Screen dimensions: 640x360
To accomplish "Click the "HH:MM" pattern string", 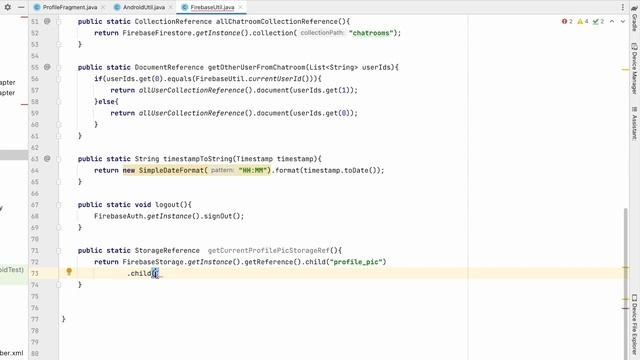I will (x=254, y=170).
